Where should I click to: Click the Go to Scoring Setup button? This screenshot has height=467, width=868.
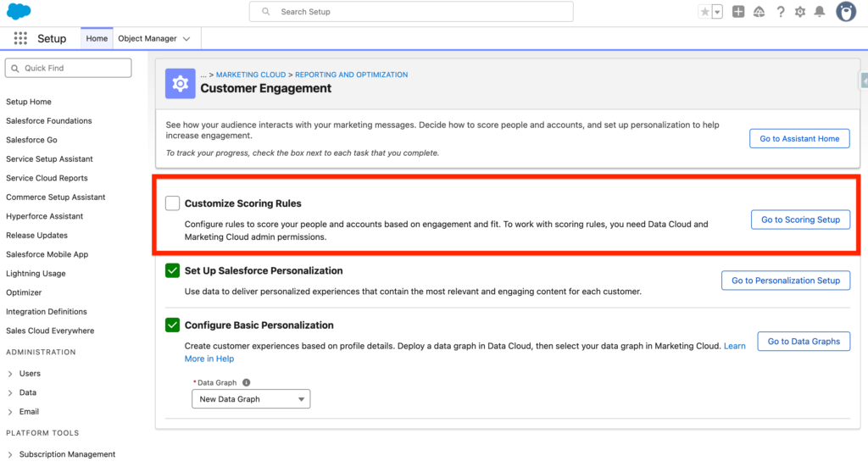[800, 220]
